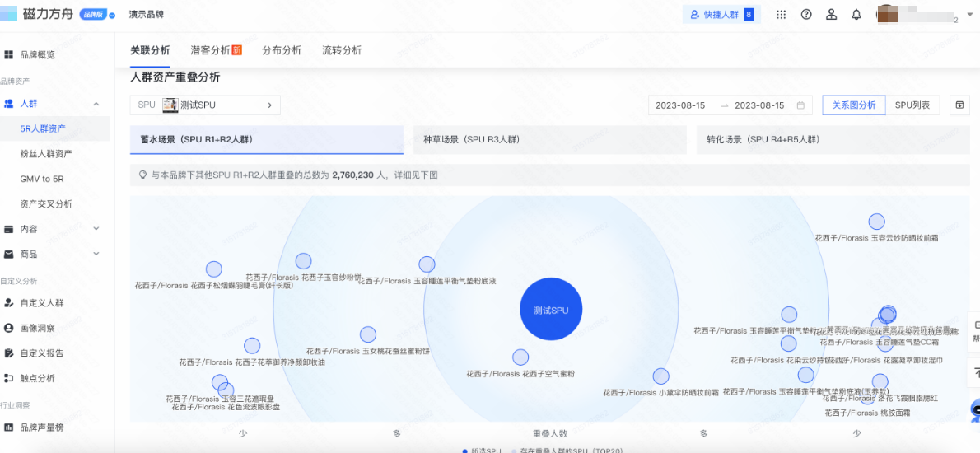Expand the 商品 menu chevron
Viewport: 980px width, 453px height.
pyautogui.click(x=96, y=254)
